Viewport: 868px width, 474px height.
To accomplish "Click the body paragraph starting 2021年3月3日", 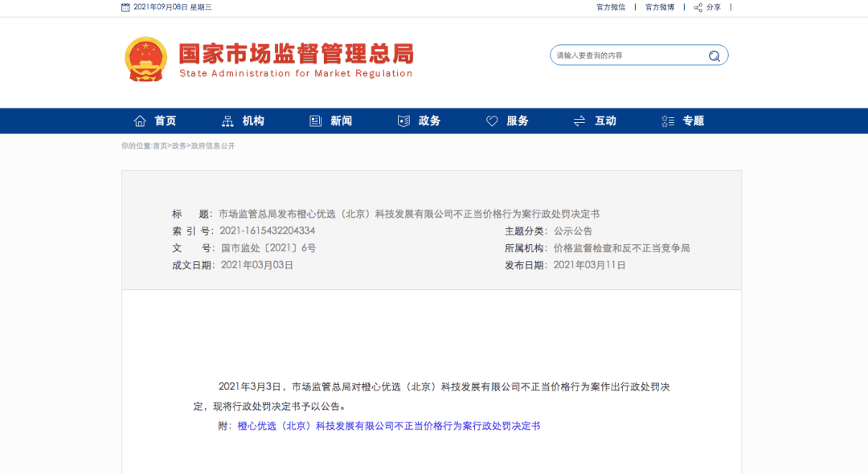I will click(432, 397).
